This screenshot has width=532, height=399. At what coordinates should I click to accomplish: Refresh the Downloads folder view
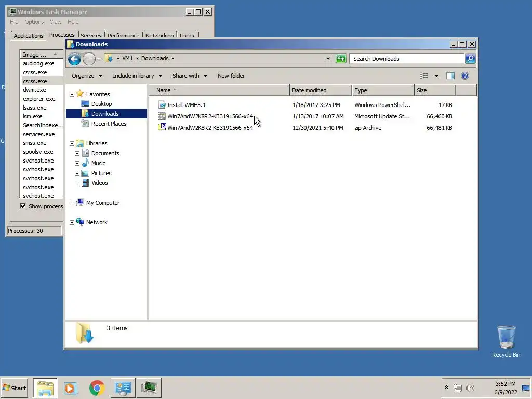(x=341, y=59)
